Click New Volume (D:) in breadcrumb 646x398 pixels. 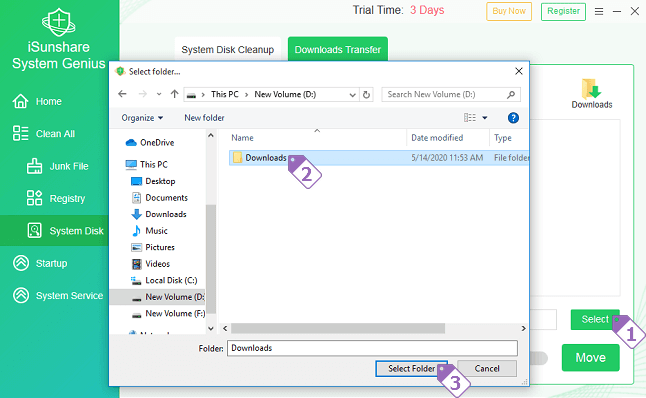click(285, 94)
